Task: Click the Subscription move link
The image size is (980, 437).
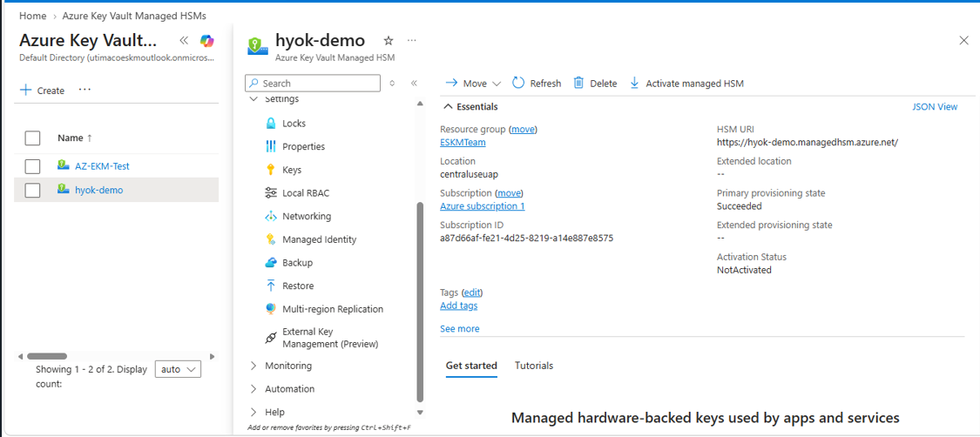Action: coord(509,193)
